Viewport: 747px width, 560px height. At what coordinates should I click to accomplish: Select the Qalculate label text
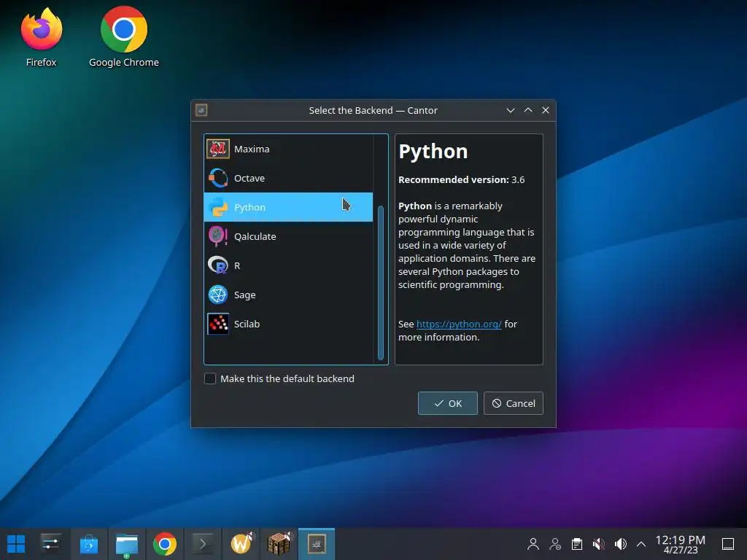255,236
